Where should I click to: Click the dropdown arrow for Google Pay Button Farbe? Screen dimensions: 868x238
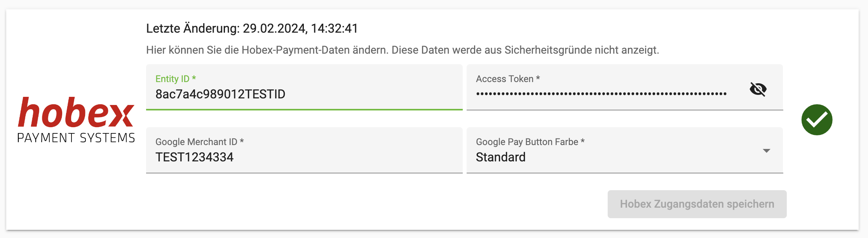click(766, 150)
